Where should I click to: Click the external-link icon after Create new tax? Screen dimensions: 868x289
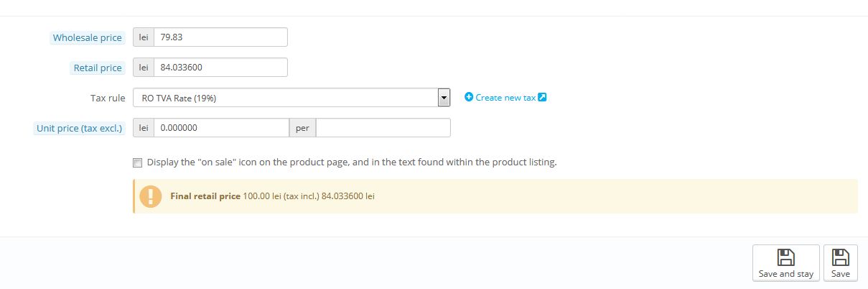tap(542, 97)
